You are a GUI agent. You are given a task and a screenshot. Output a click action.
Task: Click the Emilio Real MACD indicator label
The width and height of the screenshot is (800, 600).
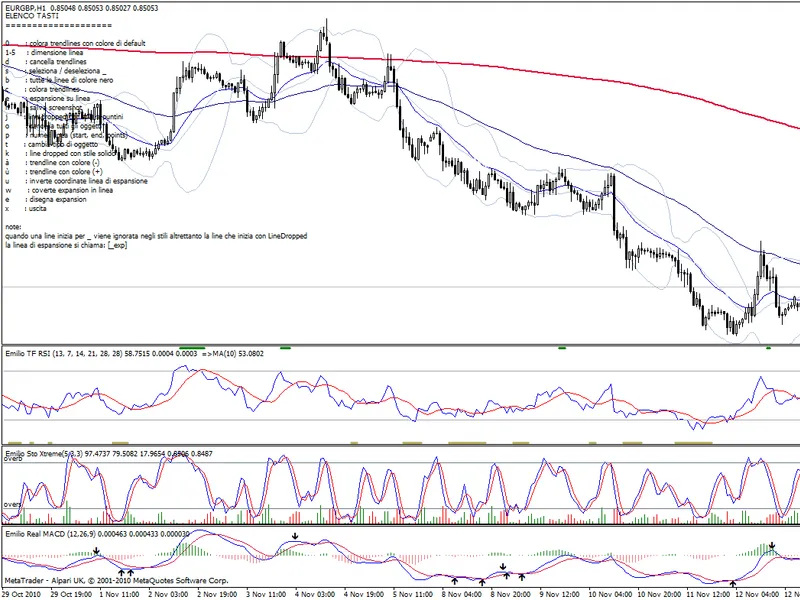[97, 534]
